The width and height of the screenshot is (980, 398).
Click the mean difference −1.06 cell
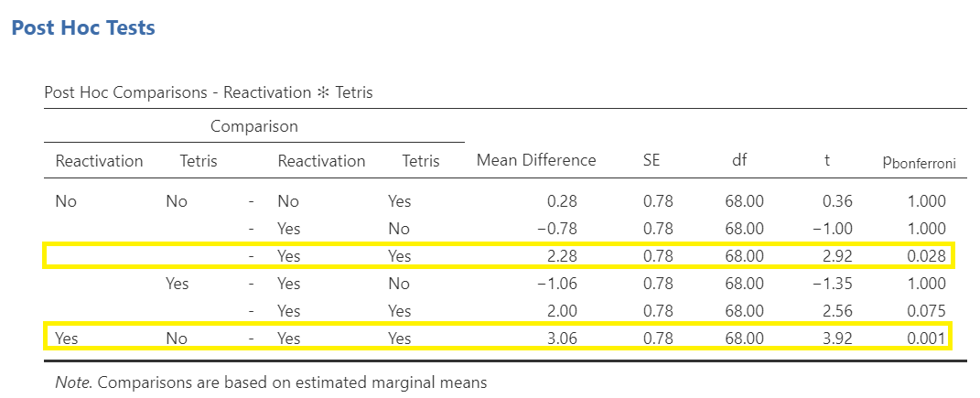(x=556, y=284)
